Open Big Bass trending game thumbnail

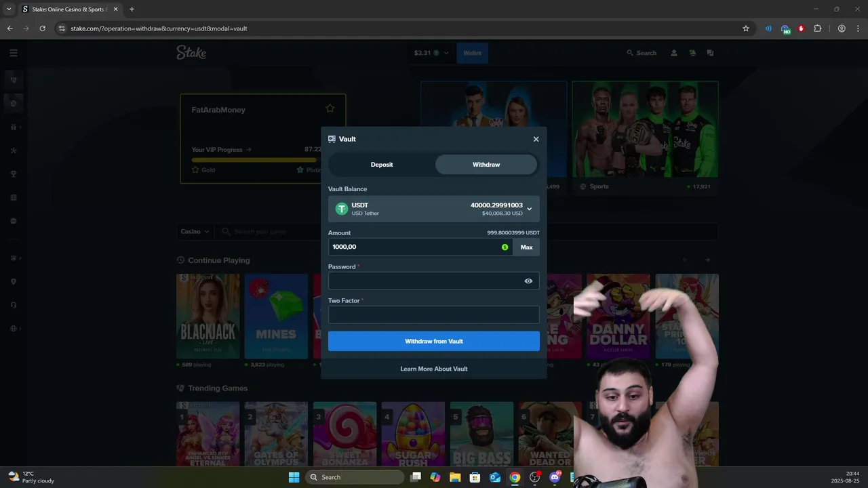pos(481,434)
